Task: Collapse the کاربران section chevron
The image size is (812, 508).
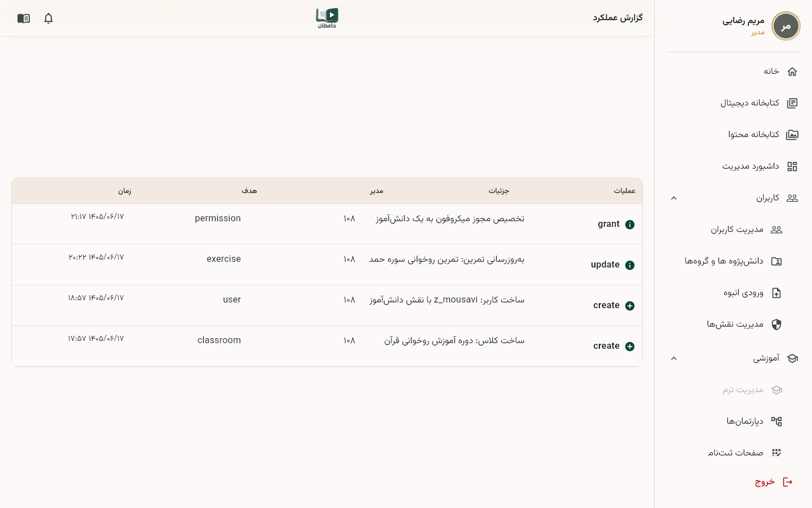Action: click(x=674, y=198)
